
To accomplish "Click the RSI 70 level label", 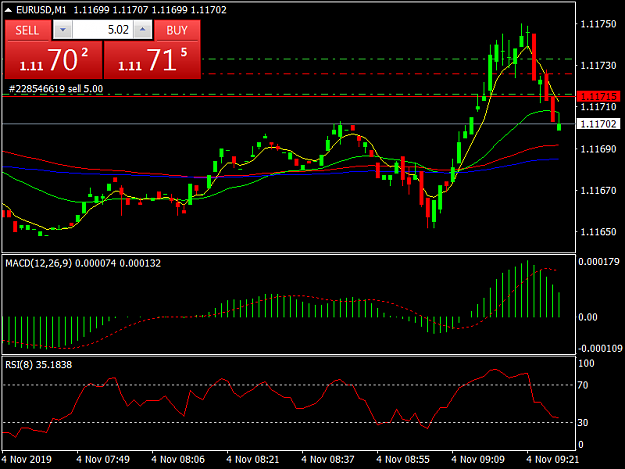I will coord(583,385).
